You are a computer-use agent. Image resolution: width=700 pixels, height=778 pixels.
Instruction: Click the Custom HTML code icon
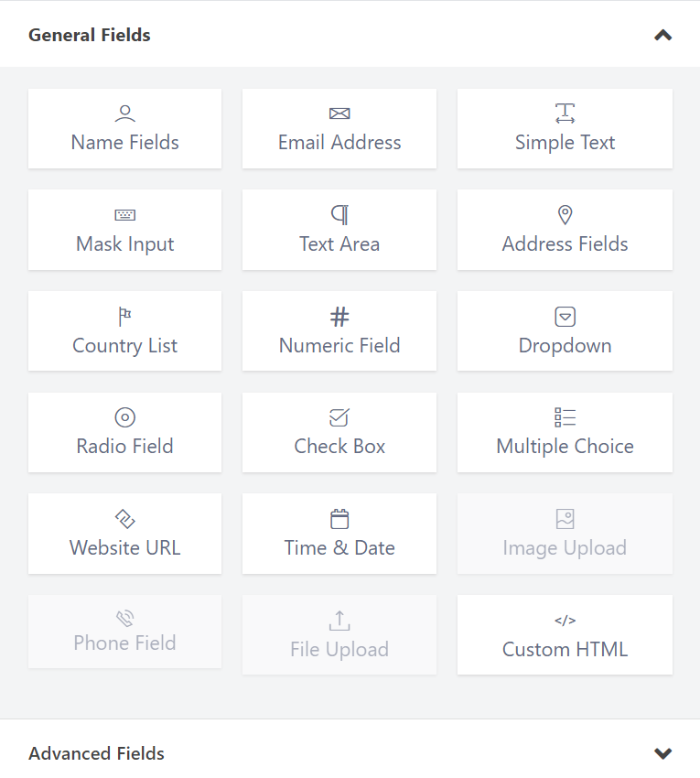tap(565, 620)
